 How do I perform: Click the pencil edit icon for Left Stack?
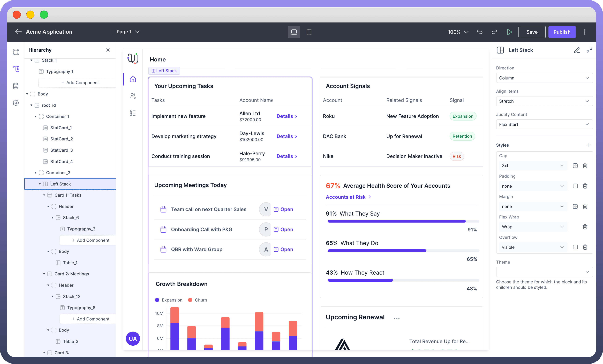click(x=577, y=50)
